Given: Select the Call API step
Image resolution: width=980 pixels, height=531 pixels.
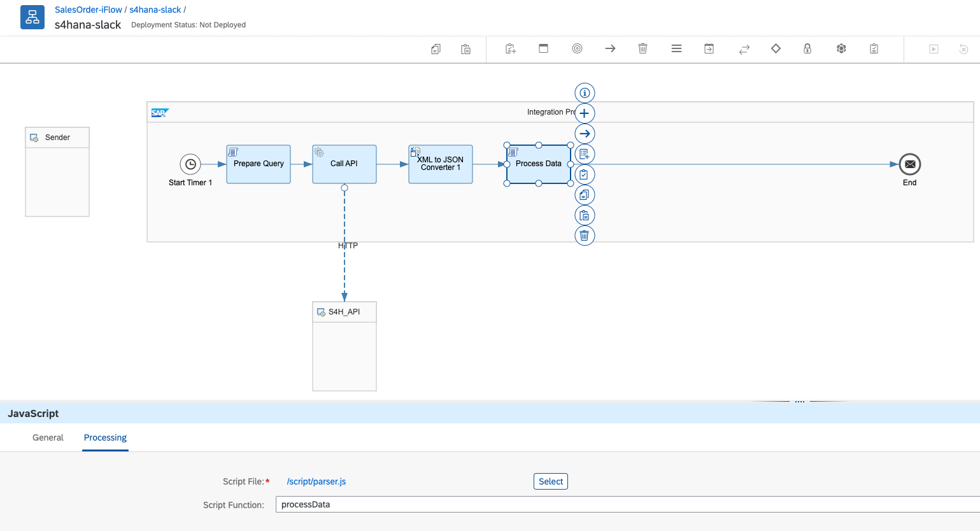Looking at the screenshot, I should (x=344, y=164).
